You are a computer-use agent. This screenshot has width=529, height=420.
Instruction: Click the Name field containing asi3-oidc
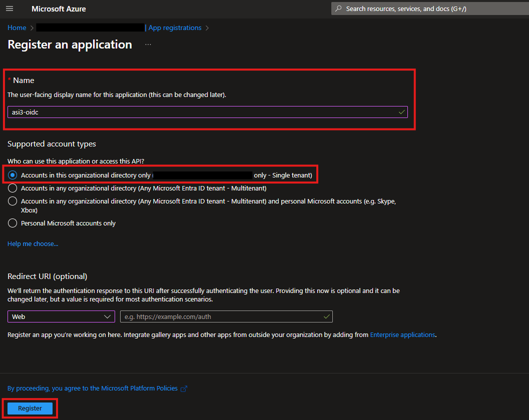tap(208, 112)
